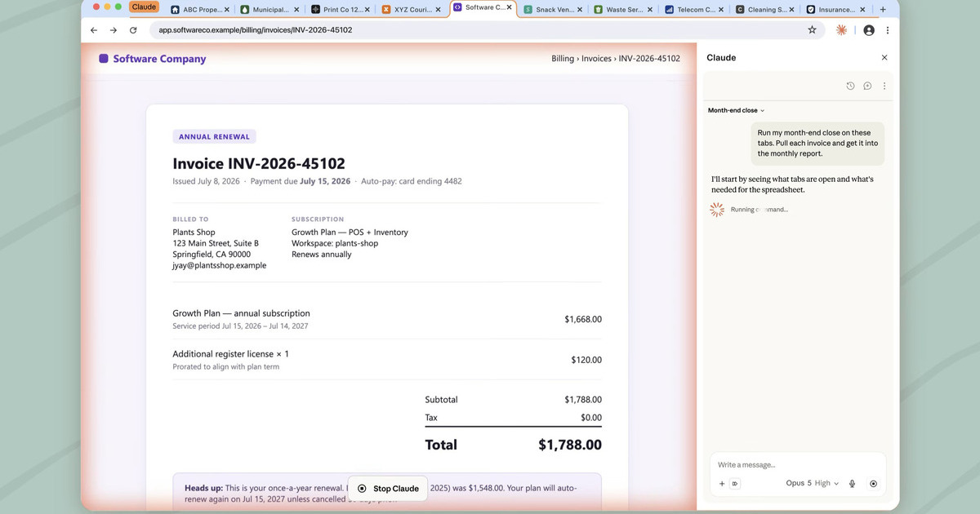The width and height of the screenshot is (980, 514).
Task: Click the Total $1,788.00 value
Action: click(x=570, y=445)
